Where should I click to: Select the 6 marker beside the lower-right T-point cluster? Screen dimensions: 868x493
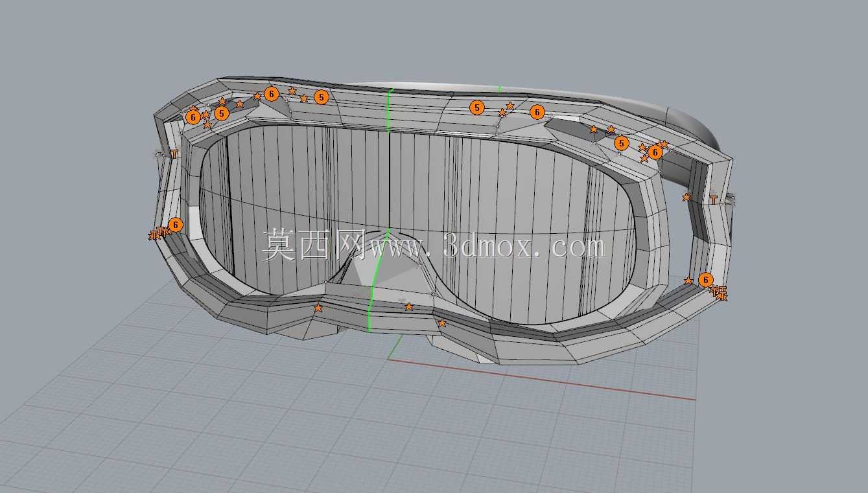[705, 280]
